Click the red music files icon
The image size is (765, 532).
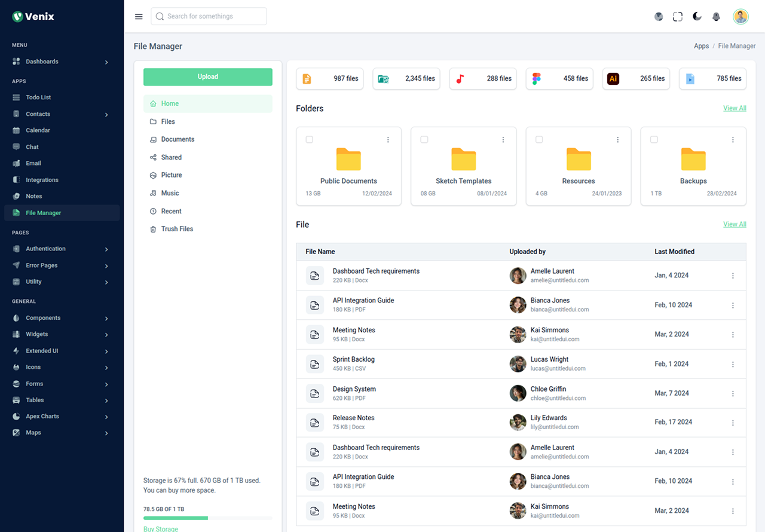[460, 78]
